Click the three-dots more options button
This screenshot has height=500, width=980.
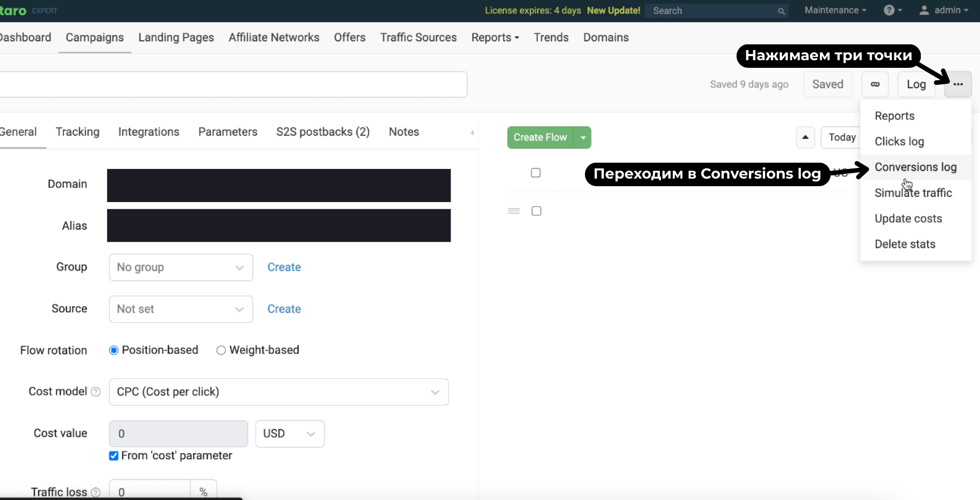[x=958, y=84]
